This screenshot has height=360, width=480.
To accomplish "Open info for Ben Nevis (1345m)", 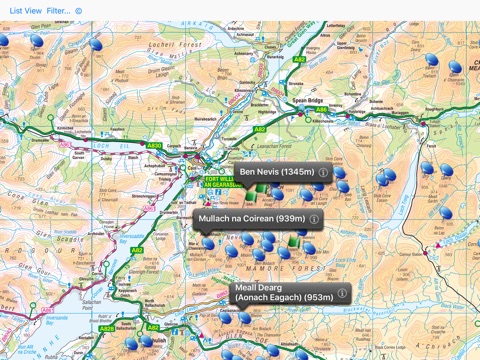I will point(323,172).
